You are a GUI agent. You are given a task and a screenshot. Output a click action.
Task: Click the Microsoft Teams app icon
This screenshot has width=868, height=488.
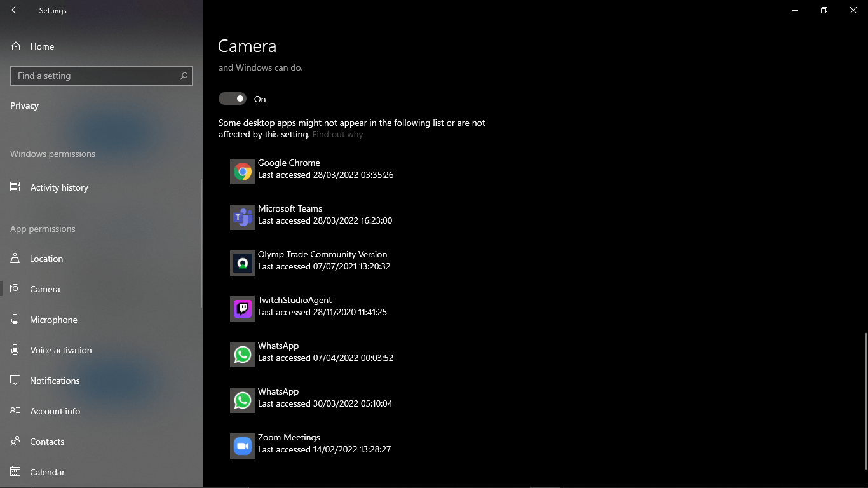243,217
